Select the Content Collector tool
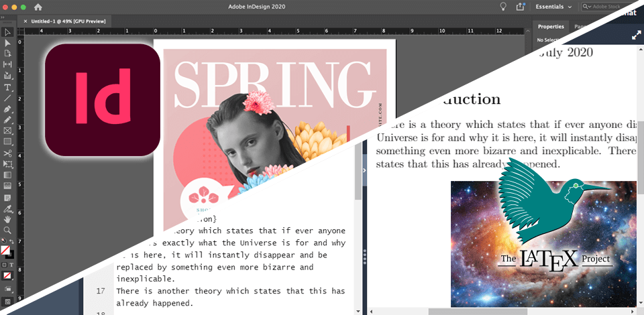This screenshot has height=315, width=644. [7, 76]
